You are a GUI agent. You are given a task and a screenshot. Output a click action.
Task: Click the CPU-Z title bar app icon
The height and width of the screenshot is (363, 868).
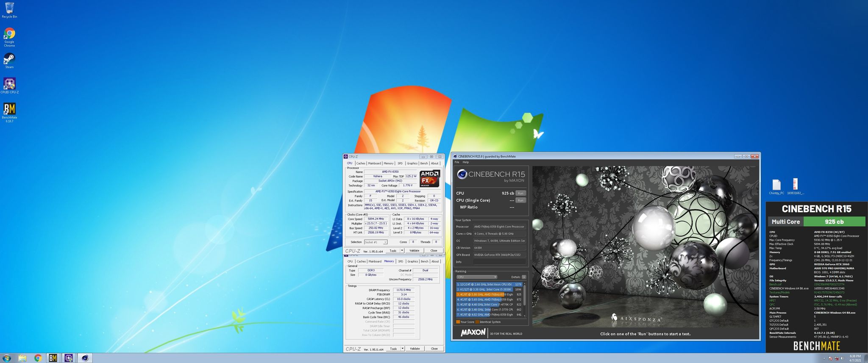click(346, 157)
